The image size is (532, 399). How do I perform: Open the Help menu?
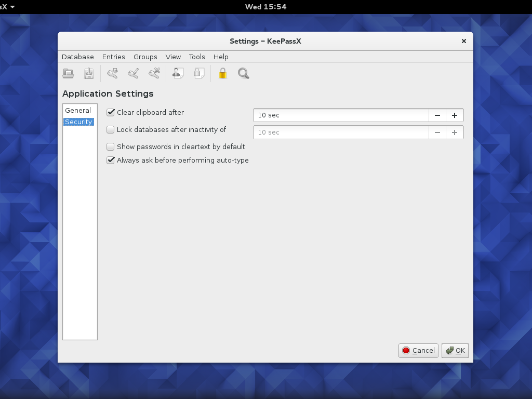[x=221, y=57]
